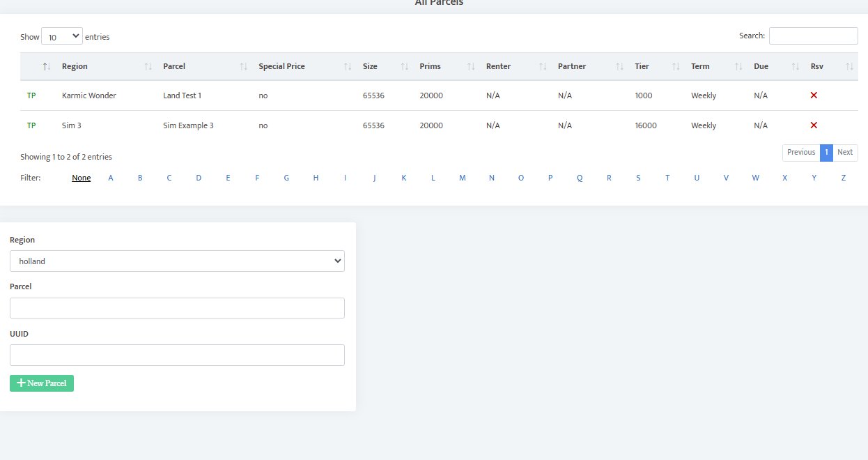Click the UUID text field
The width and height of the screenshot is (868, 460).
(x=177, y=355)
